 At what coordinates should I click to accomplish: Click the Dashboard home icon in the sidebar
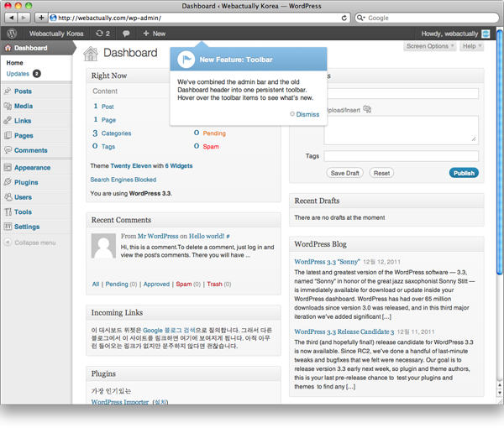tap(8, 48)
